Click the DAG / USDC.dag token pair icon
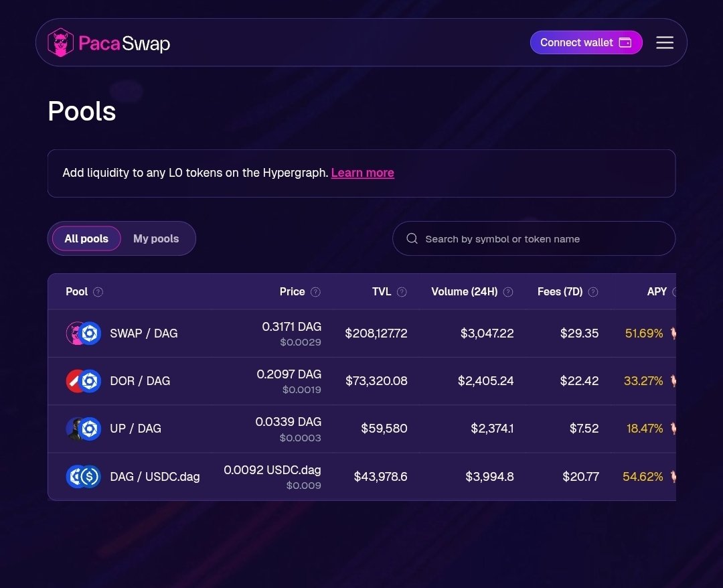 (84, 476)
